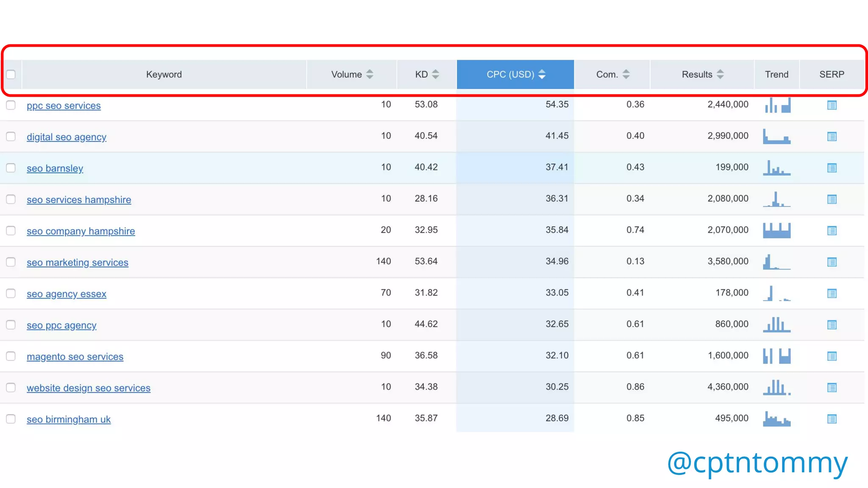The image size is (868, 488).
Task: Open the seo ppc agency keyword link
Action: pos(61,325)
